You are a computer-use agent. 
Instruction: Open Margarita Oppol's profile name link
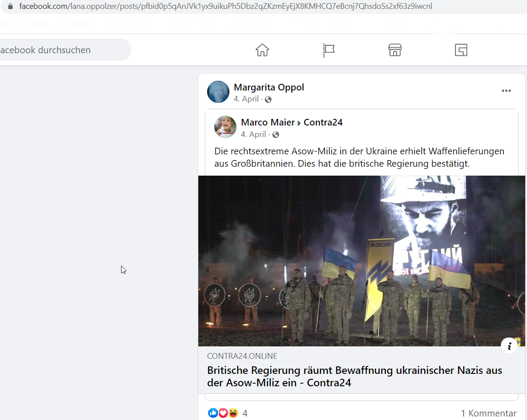coord(269,87)
